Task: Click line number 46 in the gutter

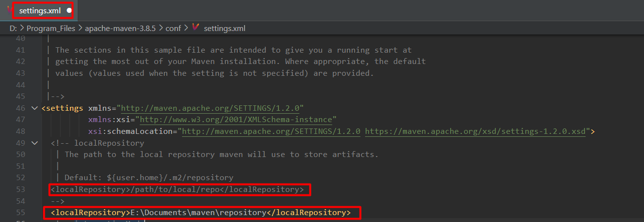Action: [x=20, y=108]
